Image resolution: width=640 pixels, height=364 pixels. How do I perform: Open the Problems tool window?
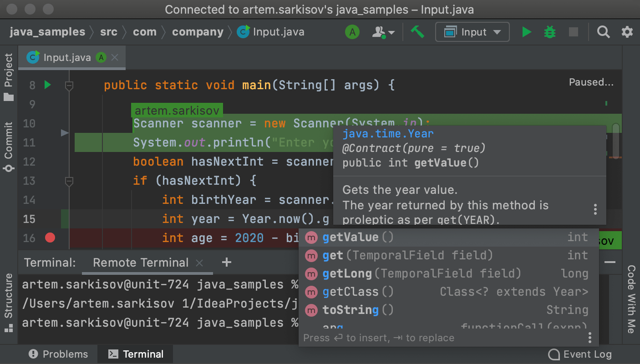pos(58,354)
